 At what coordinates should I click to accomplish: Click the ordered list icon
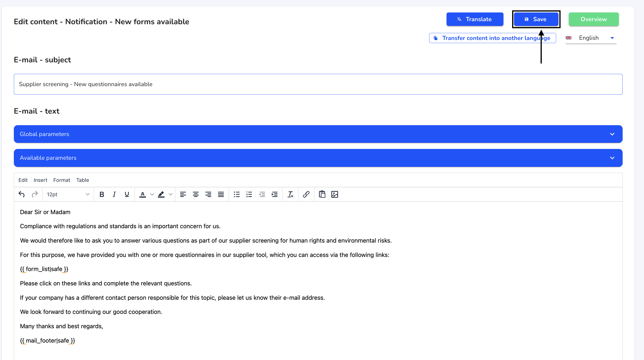click(249, 194)
